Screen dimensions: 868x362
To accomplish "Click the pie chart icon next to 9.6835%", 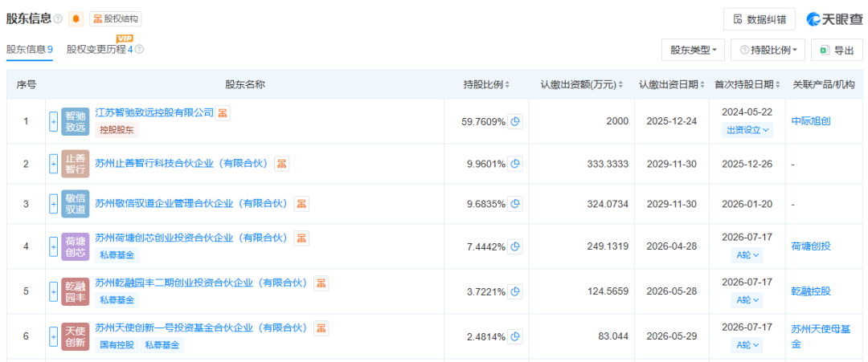I will coord(515,204).
